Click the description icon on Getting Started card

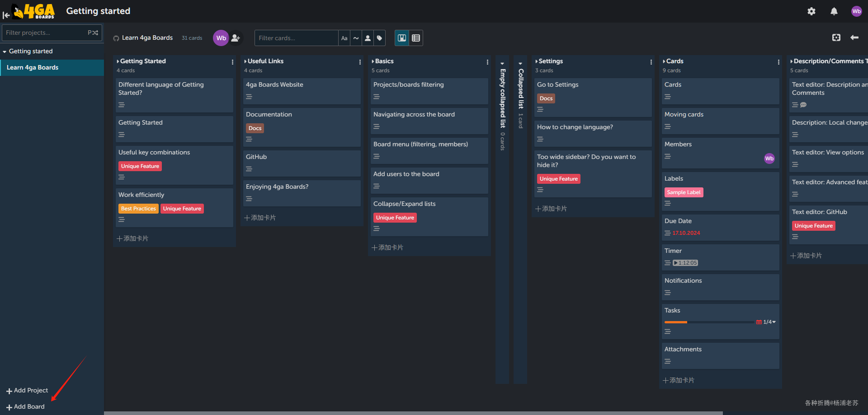tap(122, 135)
